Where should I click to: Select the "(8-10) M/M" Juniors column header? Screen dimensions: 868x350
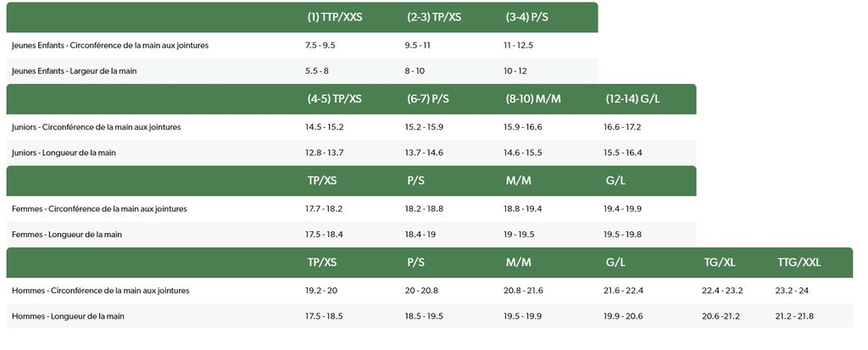[533, 99]
